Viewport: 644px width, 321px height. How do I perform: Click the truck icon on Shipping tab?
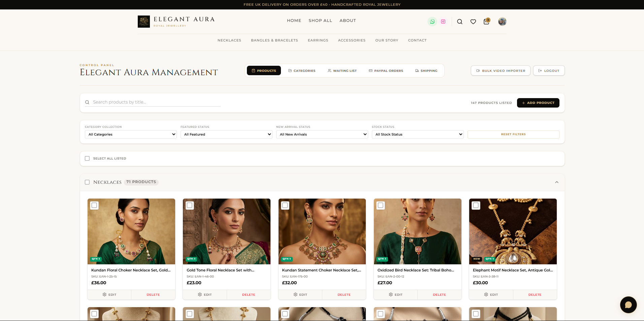(x=417, y=71)
